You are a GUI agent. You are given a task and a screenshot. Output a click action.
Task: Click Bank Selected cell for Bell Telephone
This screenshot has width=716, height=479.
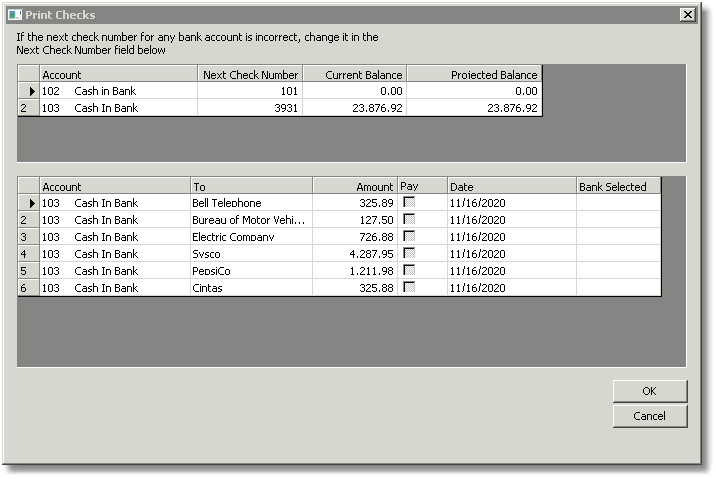618,203
